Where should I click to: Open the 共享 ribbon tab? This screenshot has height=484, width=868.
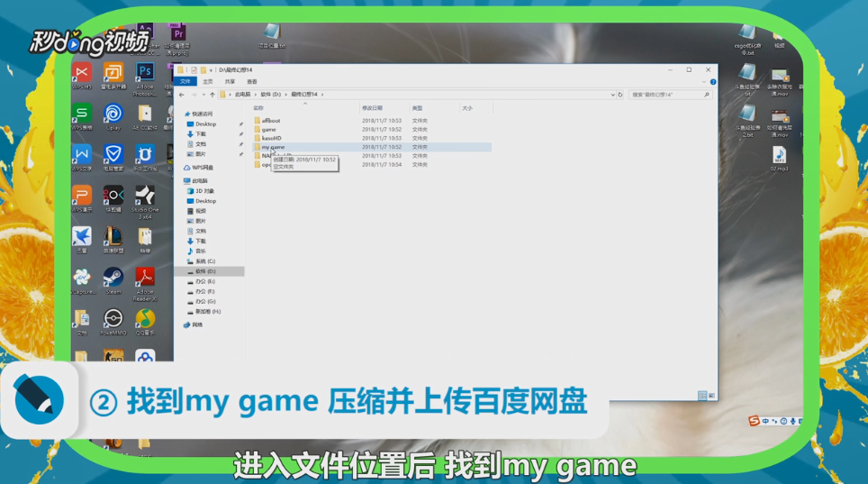[x=230, y=82]
